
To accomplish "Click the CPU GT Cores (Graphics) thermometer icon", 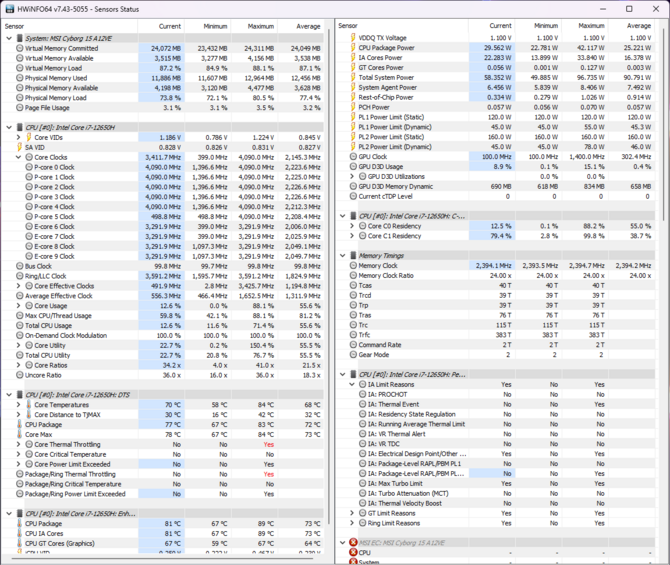I will point(19,543).
